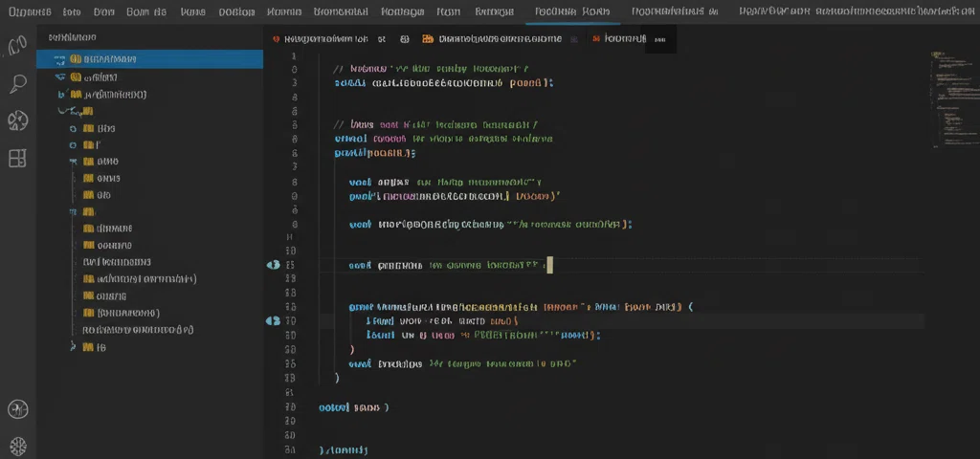Open the ellipsis more-actions button in the tab bar
Image resolution: width=980 pixels, height=459 pixels.
[660, 39]
